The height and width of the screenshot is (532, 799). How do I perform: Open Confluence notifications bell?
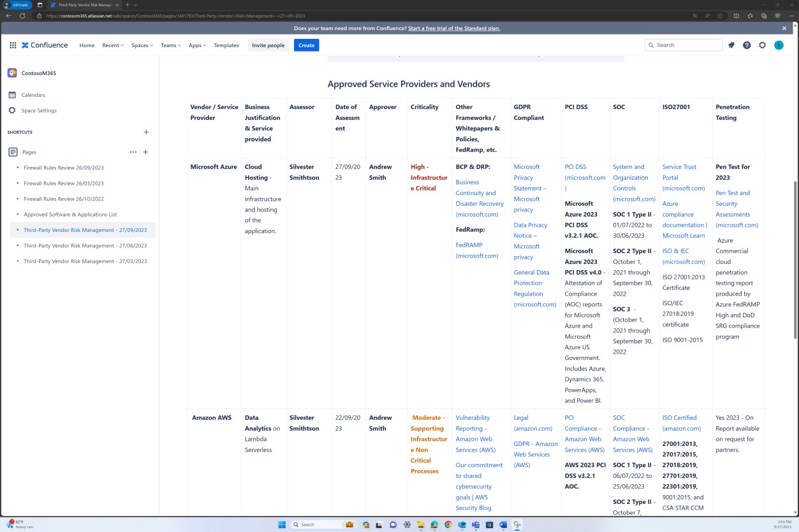pyautogui.click(x=731, y=45)
